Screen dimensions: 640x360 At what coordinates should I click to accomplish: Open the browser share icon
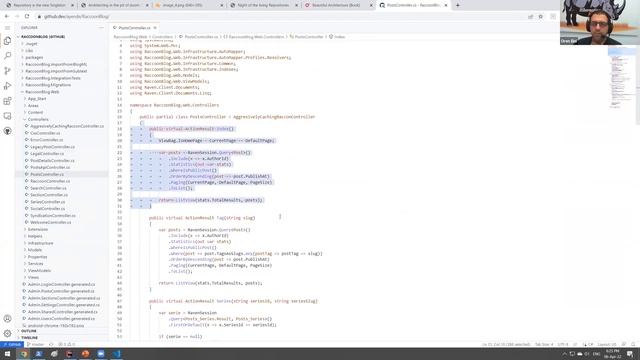point(531,16)
